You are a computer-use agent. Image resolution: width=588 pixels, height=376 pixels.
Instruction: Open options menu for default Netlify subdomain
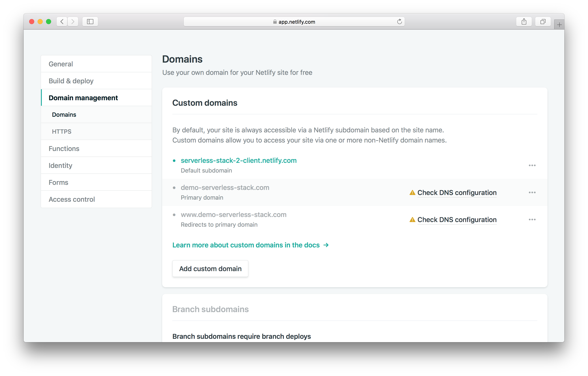tap(532, 166)
